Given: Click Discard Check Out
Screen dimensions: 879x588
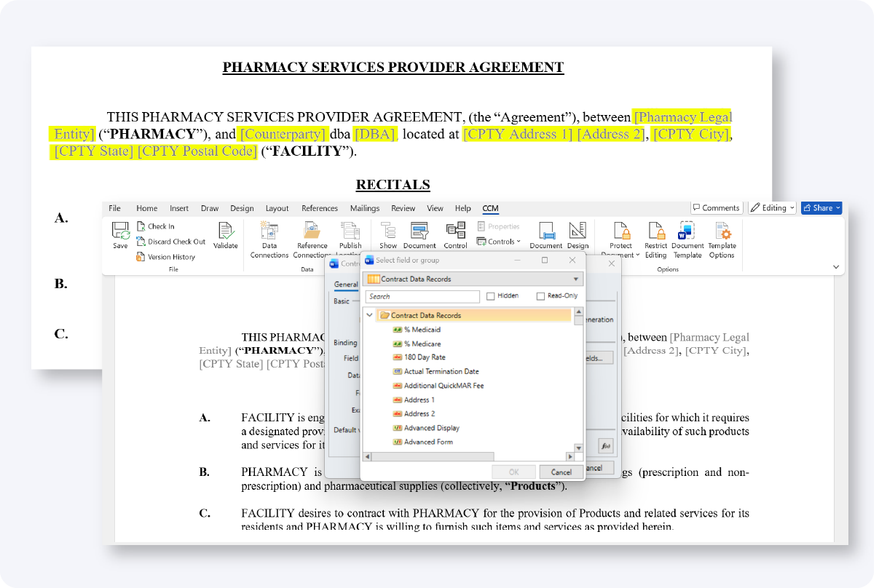Looking at the screenshot, I should [x=176, y=242].
